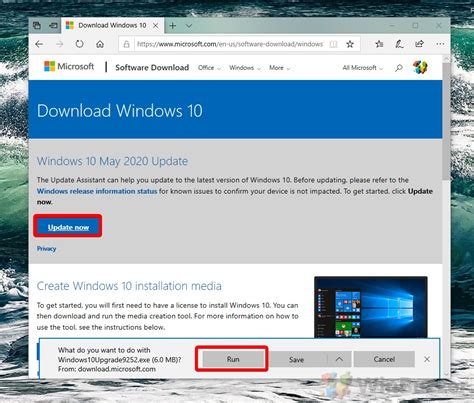Open reading view icon

point(333,44)
